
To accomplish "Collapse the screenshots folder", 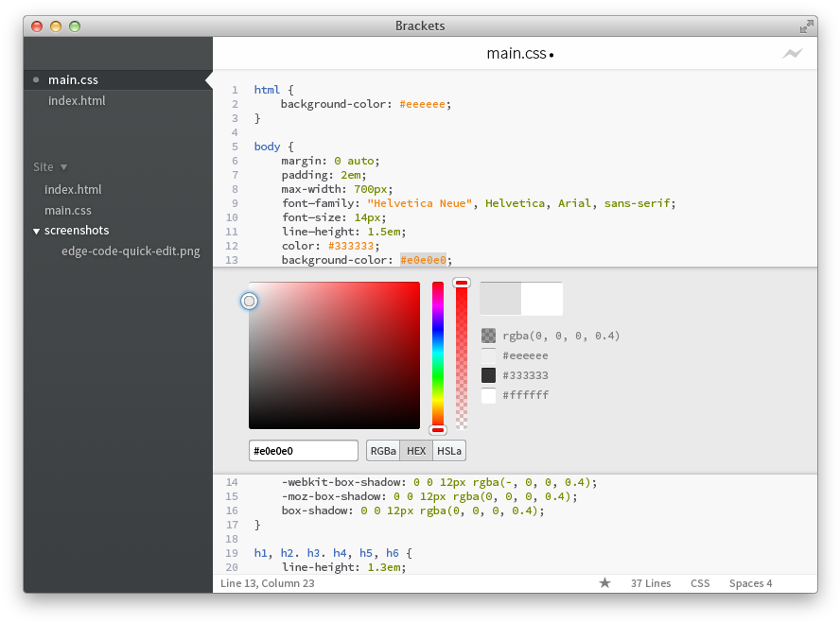I will pyautogui.click(x=37, y=231).
